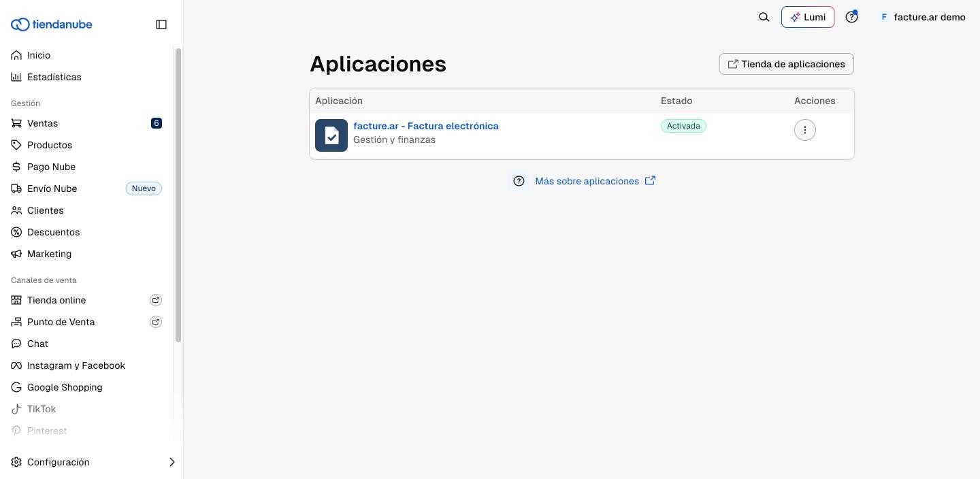The width and height of the screenshot is (980, 479).
Task: Click the Tienda online storefront icon
Action: (x=16, y=300)
